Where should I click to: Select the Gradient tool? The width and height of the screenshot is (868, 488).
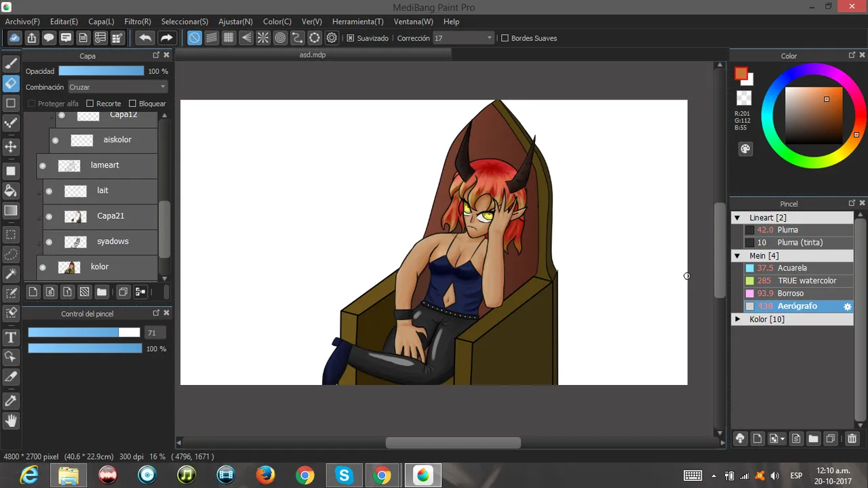11,211
